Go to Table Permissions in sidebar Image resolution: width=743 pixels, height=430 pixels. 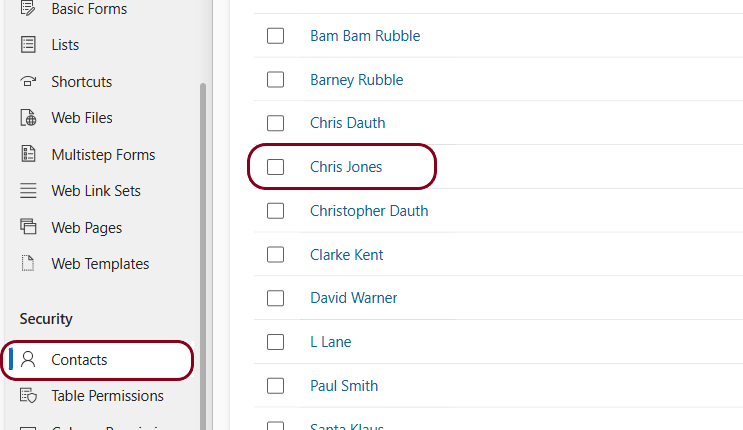click(x=107, y=396)
